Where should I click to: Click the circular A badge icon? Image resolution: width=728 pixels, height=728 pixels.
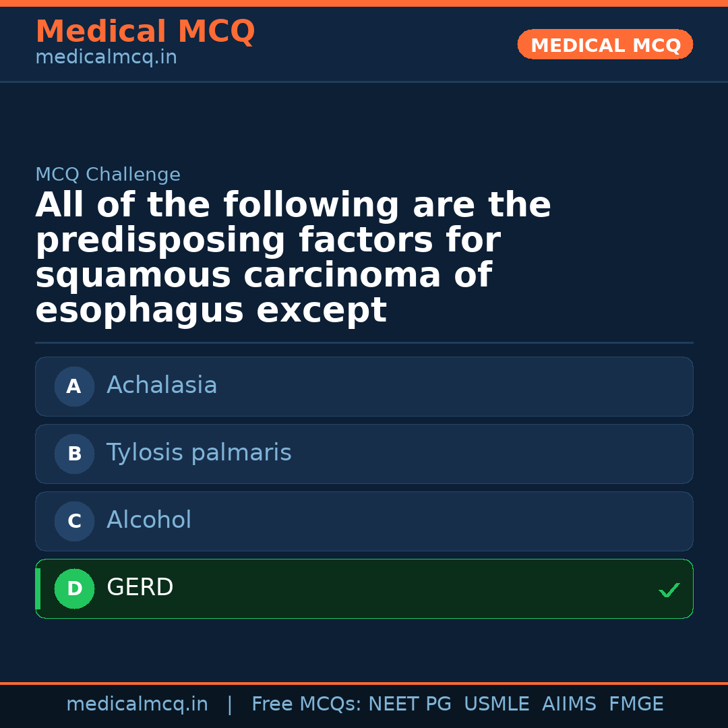point(74,386)
